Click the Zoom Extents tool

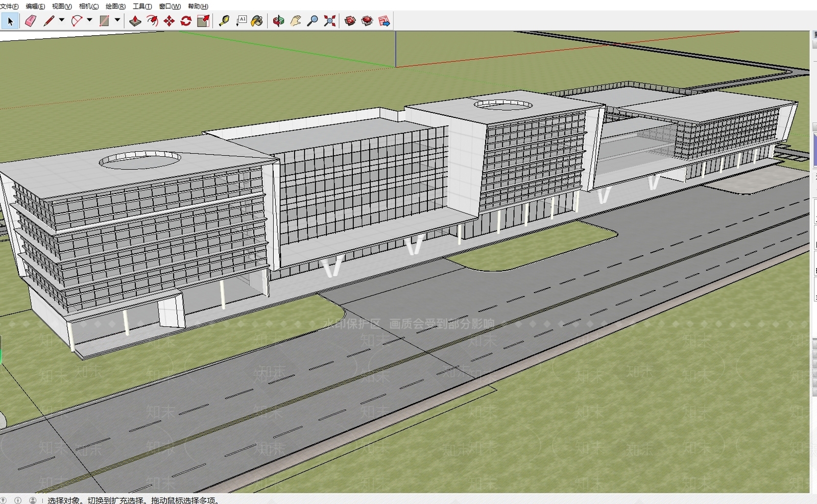(x=330, y=21)
